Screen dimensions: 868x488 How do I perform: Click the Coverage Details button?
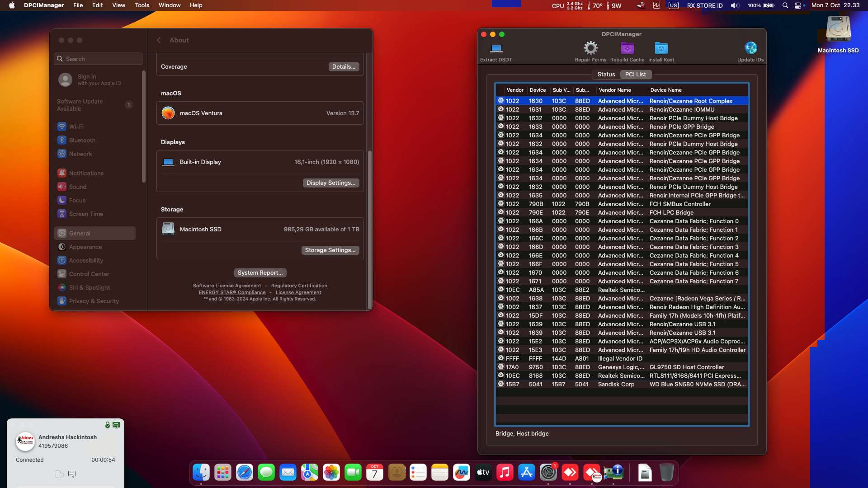pos(344,66)
